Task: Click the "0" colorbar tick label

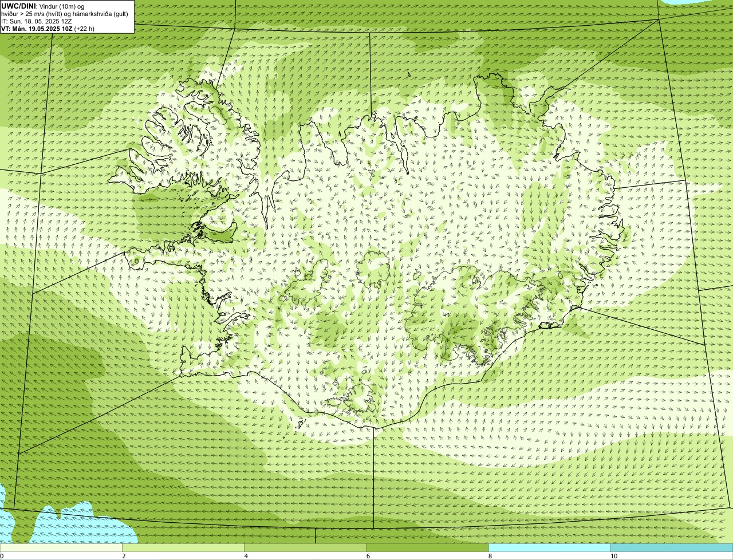Action: pyautogui.click(x=2, y=556)
